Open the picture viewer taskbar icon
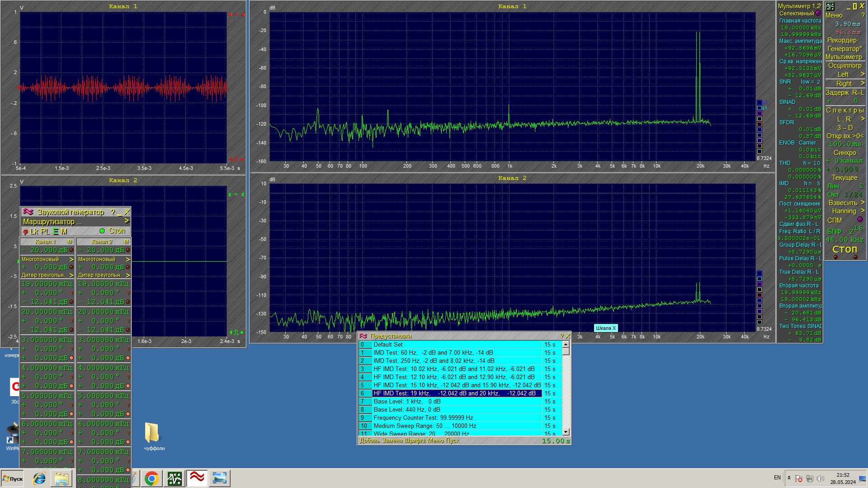This screenshot has height=488, width=868. click(219, 478)
